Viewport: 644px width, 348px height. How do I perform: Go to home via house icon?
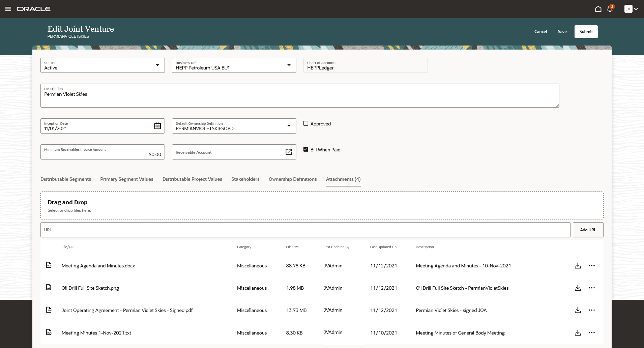pos(598,9)
